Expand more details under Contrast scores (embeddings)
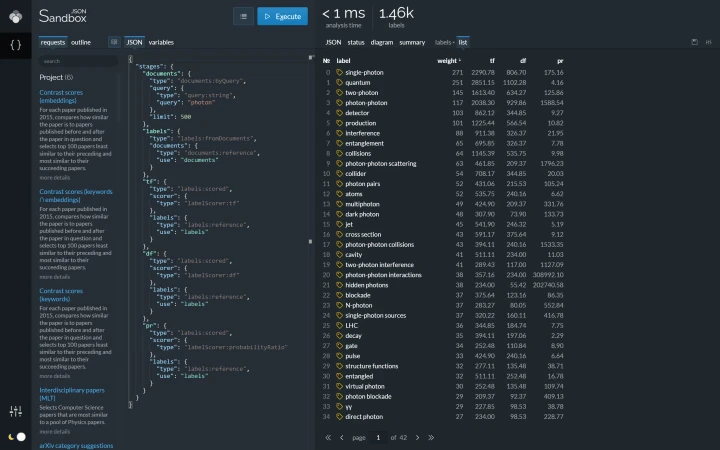Screen dimensions: 720x450 tap(55, 178)
